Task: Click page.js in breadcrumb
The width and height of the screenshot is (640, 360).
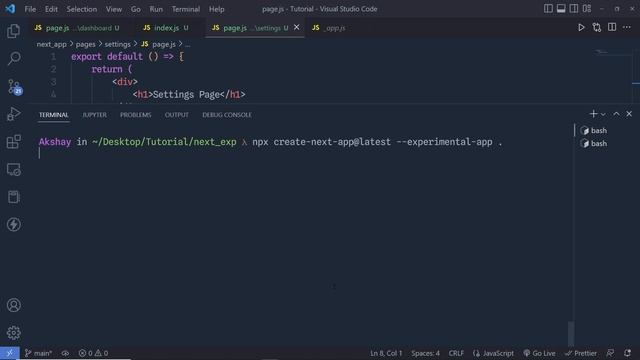Action: [158, 44]
